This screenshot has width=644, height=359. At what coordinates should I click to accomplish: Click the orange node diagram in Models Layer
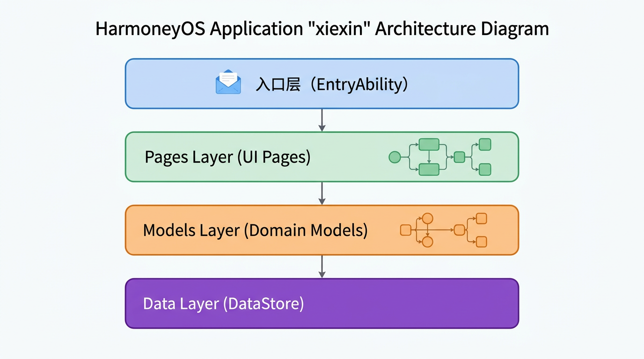pyautogui.click(x=444, y=230)
